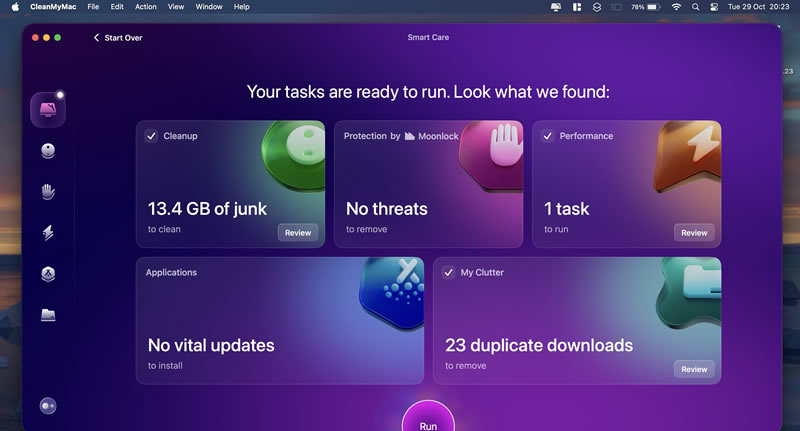The width and height of the screenshot is (800, 431).
Task: Open the Help menu
Action: point(241,7)
